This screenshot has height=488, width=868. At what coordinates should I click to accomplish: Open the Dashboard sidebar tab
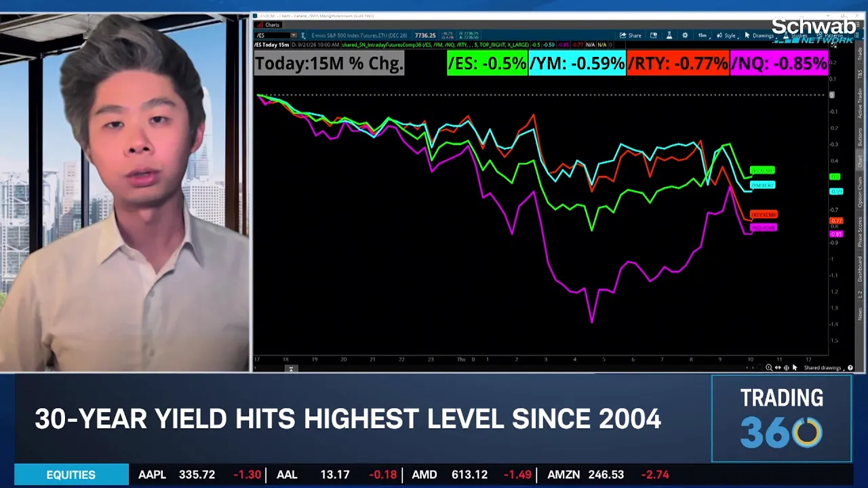coord(860,269)
